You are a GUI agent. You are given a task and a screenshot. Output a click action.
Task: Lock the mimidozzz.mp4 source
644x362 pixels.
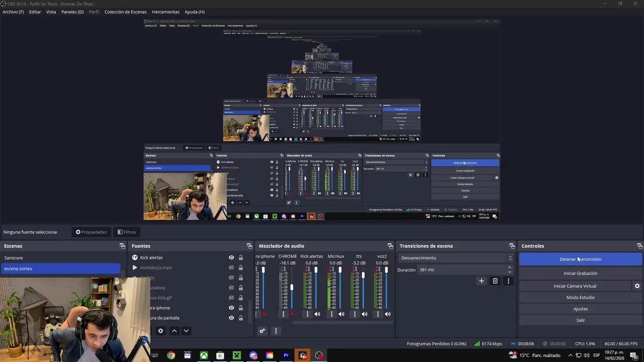240,267
